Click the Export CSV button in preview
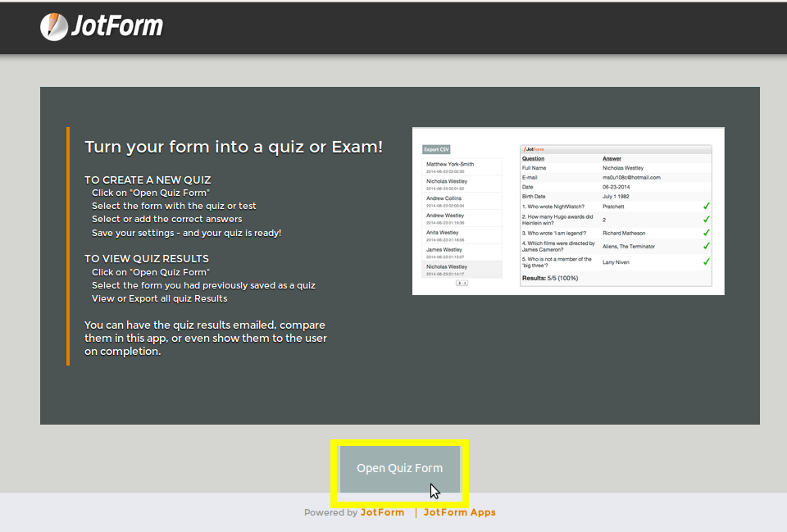Viewport: 787px width, 532px height. coord(436,149)
